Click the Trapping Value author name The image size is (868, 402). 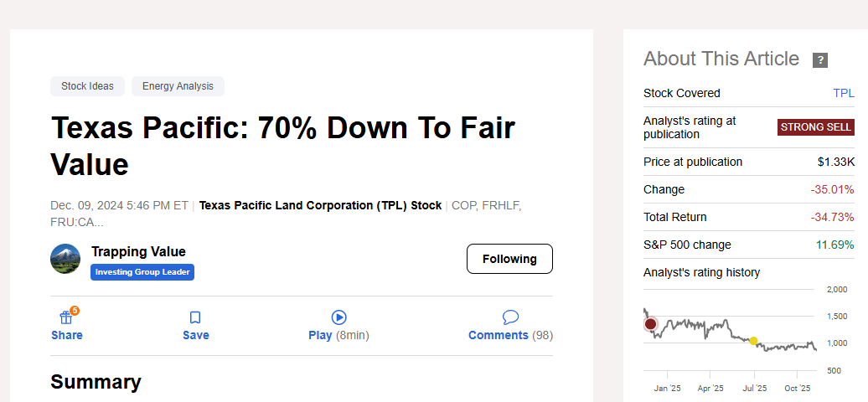(x=138, y=251)
